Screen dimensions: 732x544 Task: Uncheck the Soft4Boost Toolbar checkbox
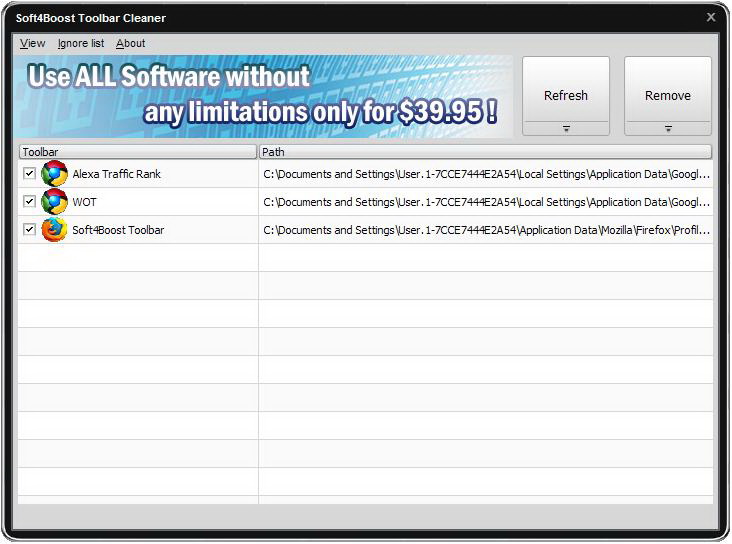pos(29,230)
